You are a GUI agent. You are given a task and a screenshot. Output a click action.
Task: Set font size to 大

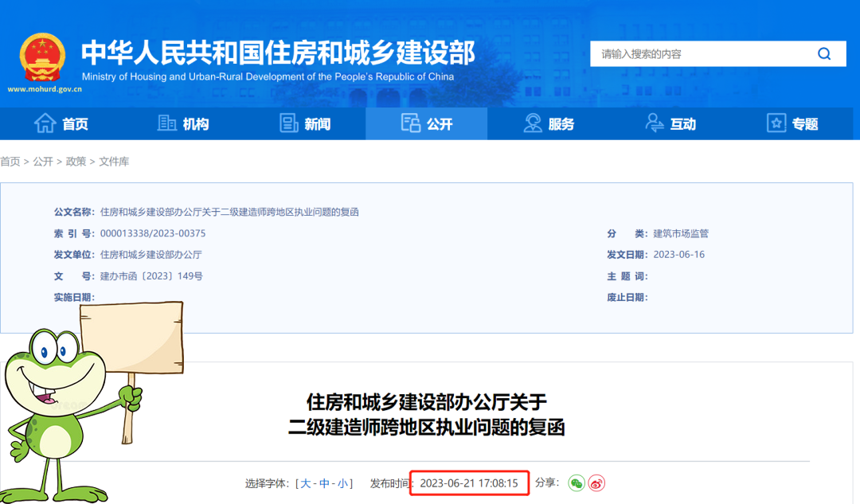306,483
